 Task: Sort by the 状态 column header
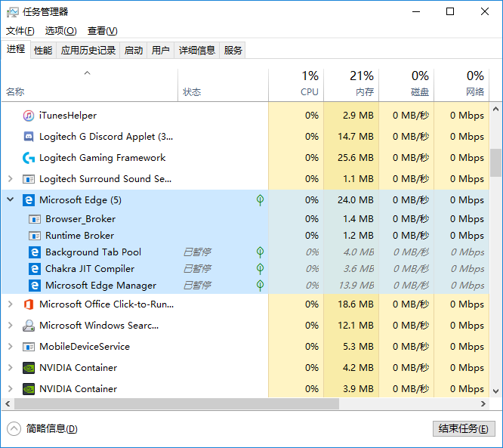223,85
